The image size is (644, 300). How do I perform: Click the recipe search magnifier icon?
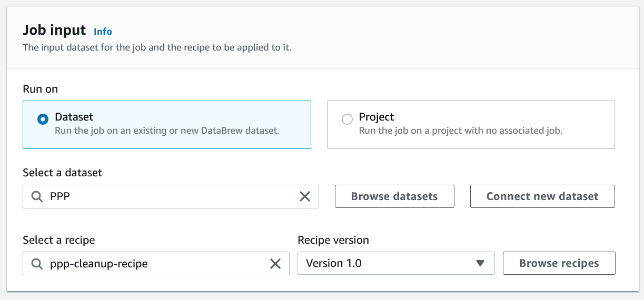pos(37,264)
